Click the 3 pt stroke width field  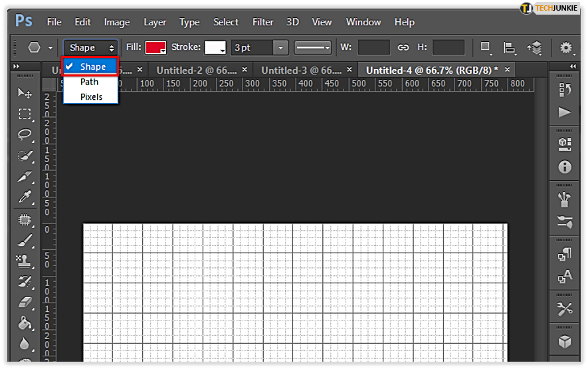click(x=252, y=48)
